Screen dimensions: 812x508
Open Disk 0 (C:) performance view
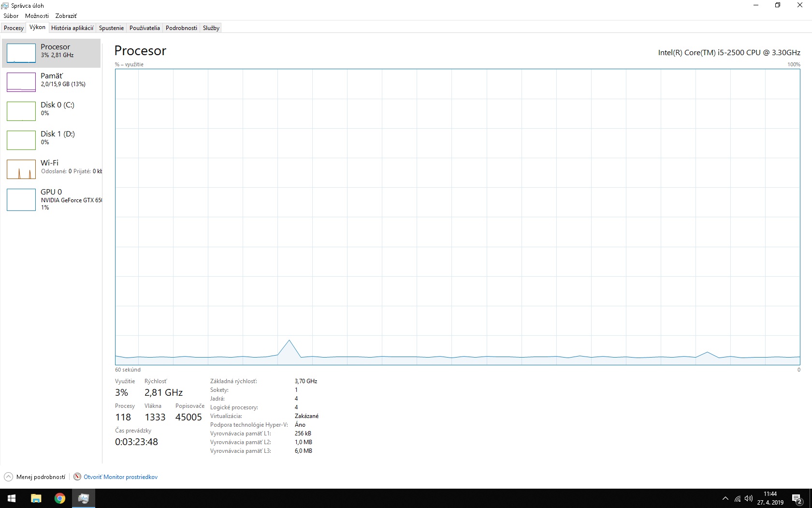pos(51,111)
